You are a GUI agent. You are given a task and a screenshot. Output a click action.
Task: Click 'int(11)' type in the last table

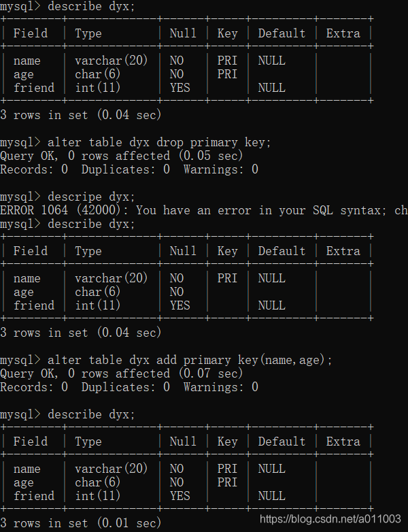[98, 496]
